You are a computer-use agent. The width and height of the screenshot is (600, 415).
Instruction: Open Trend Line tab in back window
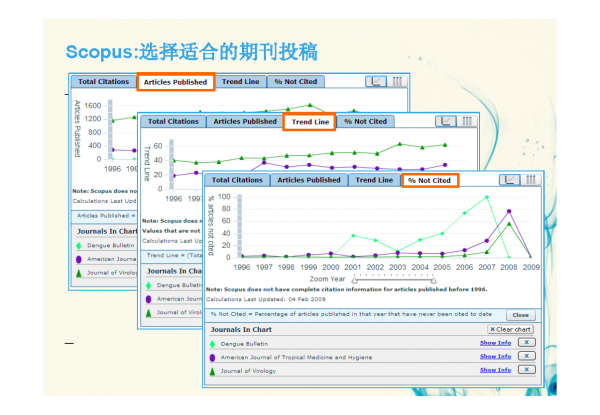(241, 82)
